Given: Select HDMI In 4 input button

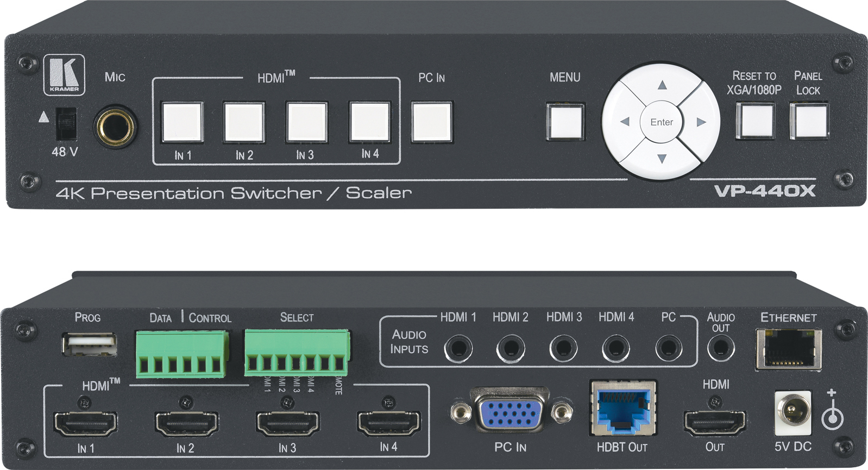Looking at the screenshot, I should pos(370,121).
